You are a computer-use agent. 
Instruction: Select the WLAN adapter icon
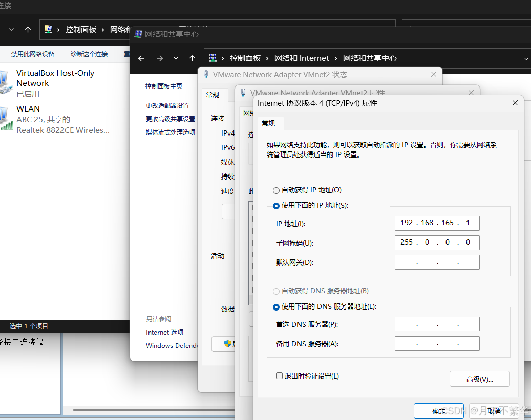[7, 119]
